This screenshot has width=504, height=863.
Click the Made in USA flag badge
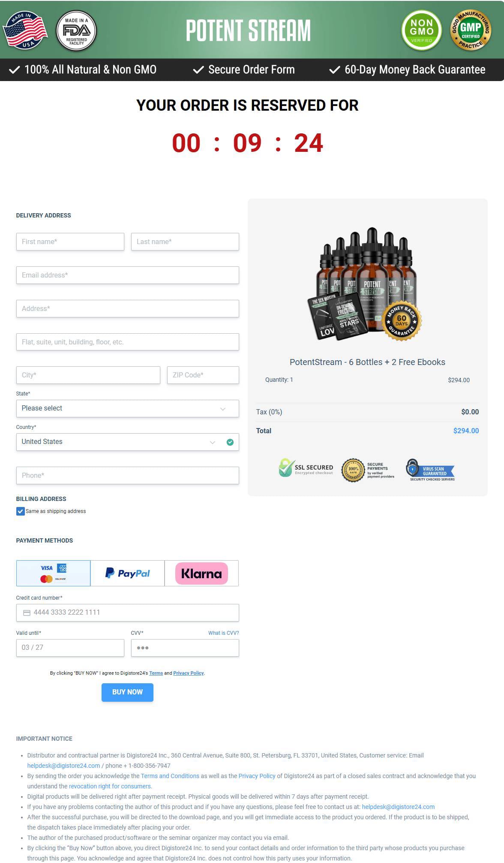25,30
